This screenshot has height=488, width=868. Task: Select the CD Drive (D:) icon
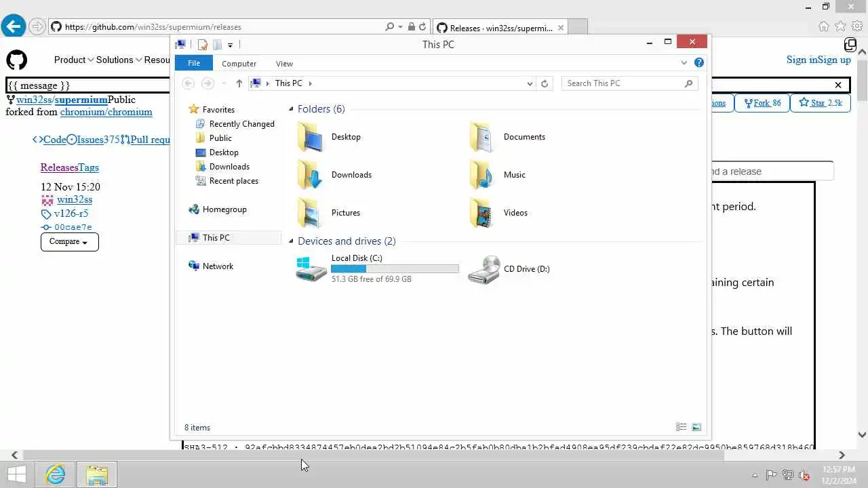(x=484, y=269)
